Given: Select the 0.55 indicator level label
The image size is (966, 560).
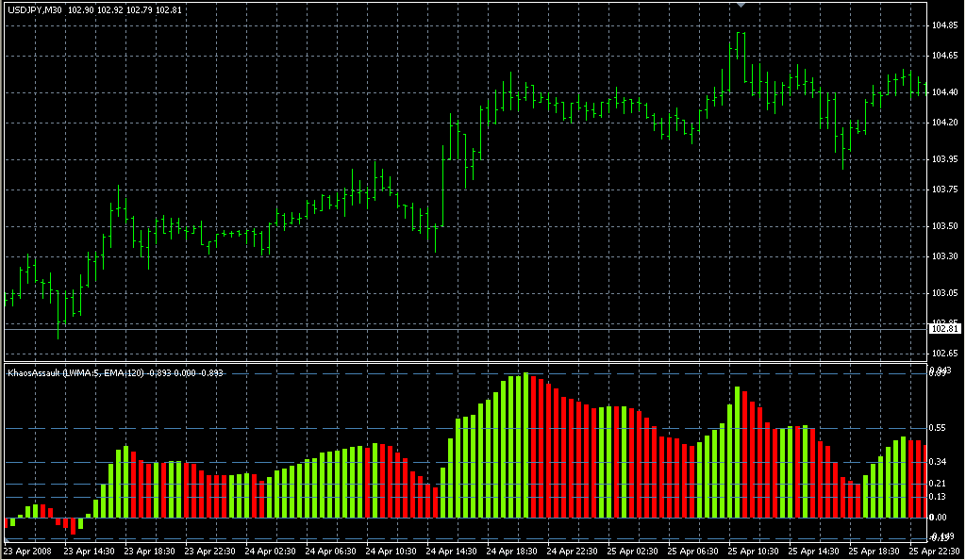Looking at the screenshot, I should (x=939, y=428).
